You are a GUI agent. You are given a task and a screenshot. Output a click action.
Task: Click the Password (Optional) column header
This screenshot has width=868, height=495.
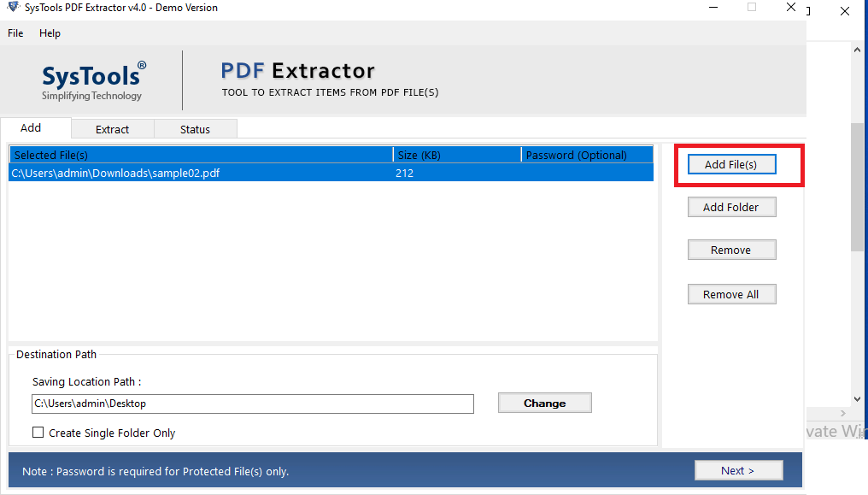[587, 154]
